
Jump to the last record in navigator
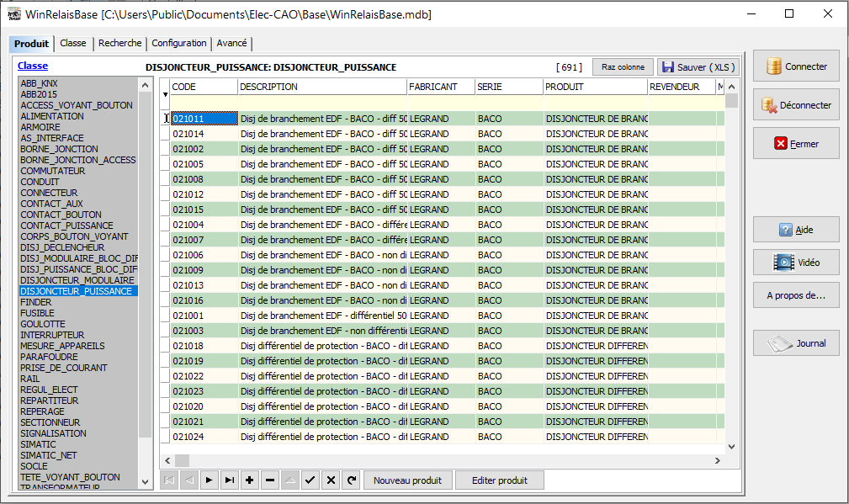(x=229, y=480)
